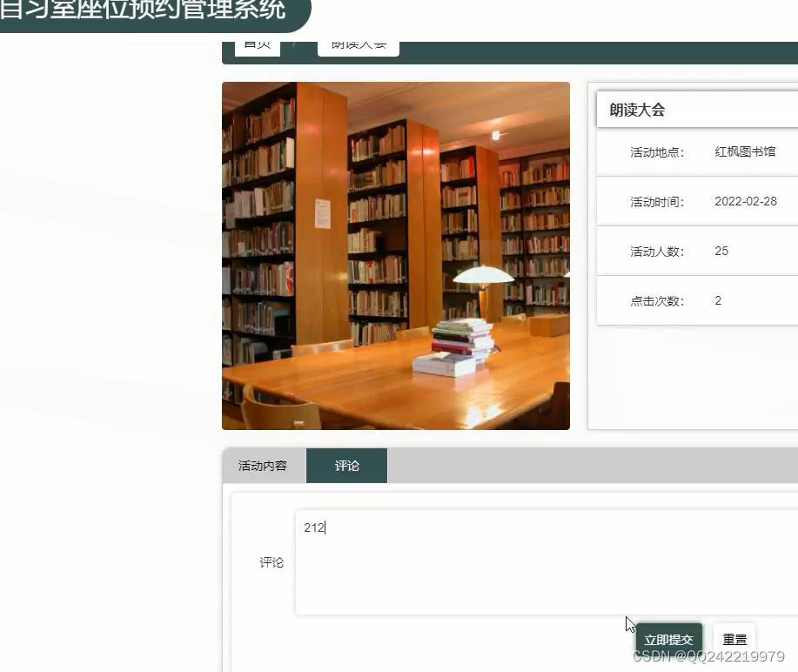Click the 评论 form field label
798x672 pixels.
tap(271, 561)
